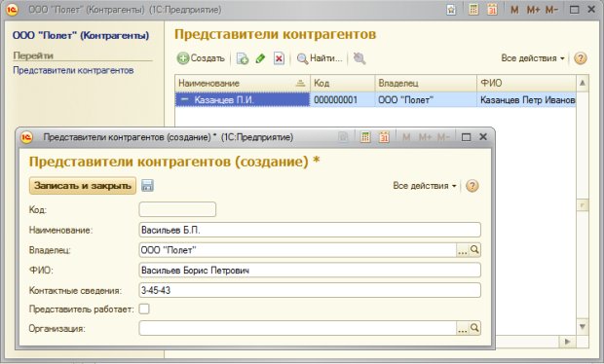
Task: Click the ФИО field with Васильев Борис Петрович
Action: point(310,271)
